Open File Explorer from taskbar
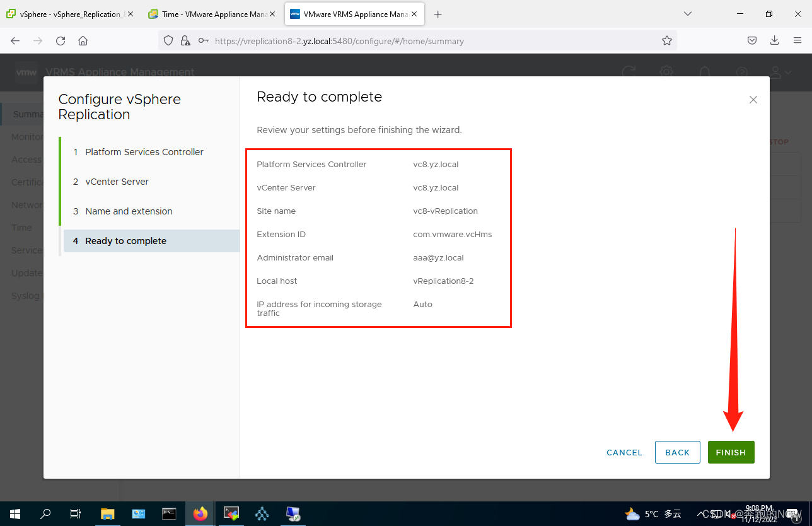 (x=108, y=514)
